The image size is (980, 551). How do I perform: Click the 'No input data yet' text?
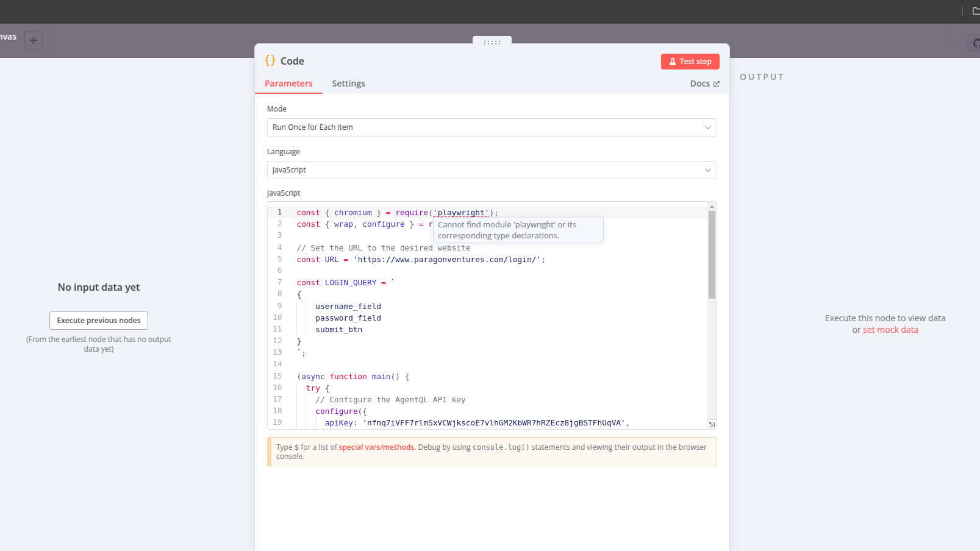point(99,287)
